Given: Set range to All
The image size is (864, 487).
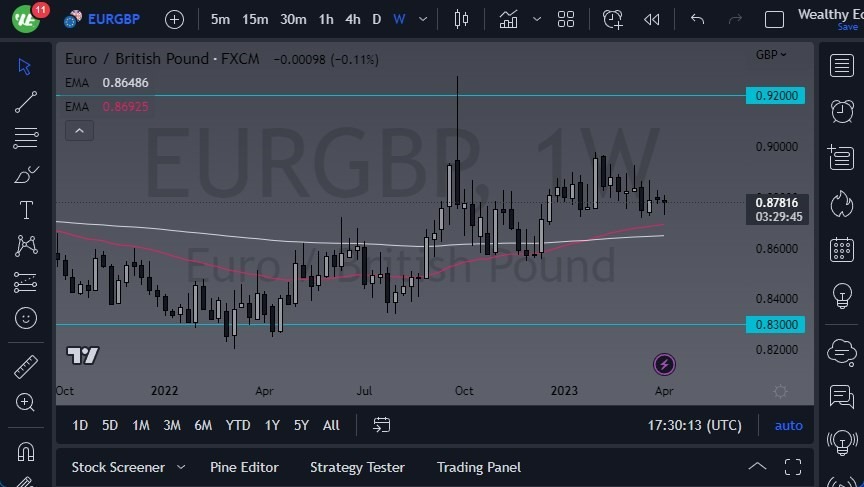Looking at the screenshot, I should tap(331, 425).
